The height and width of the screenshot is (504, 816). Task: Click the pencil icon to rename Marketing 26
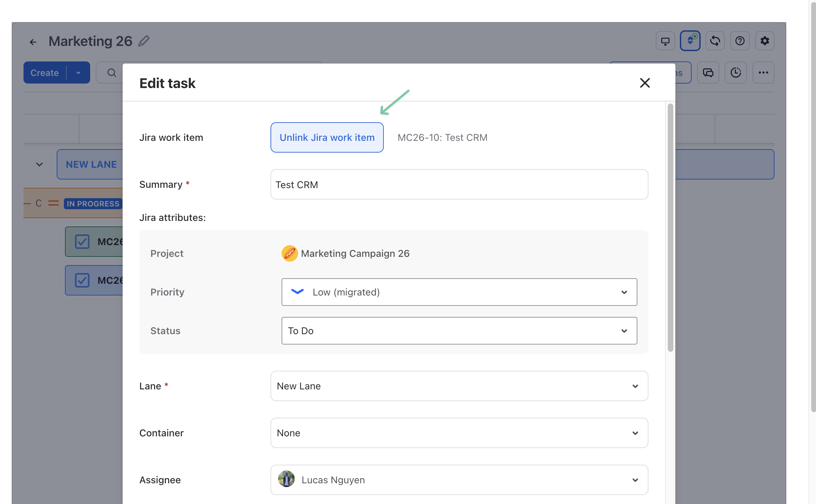(x=144, y=41)
